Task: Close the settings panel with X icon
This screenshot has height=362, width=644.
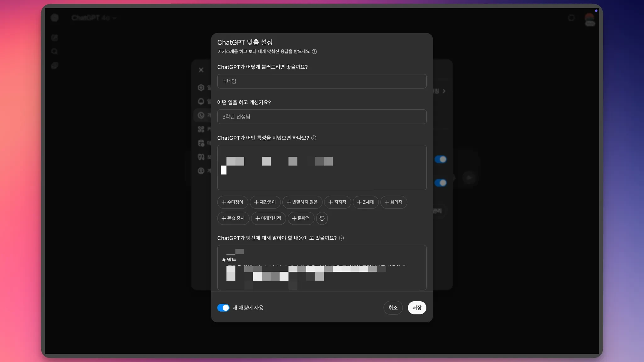Action: tap(201, 70)
